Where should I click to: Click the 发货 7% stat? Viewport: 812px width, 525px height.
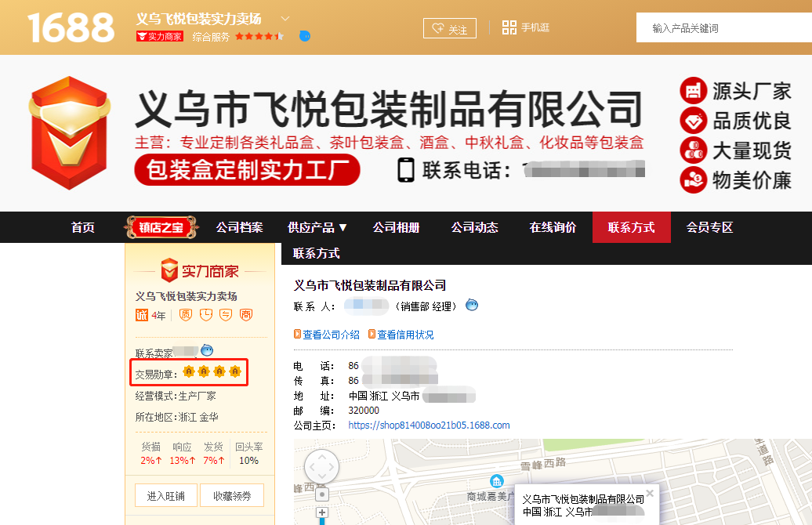point(213,453)
